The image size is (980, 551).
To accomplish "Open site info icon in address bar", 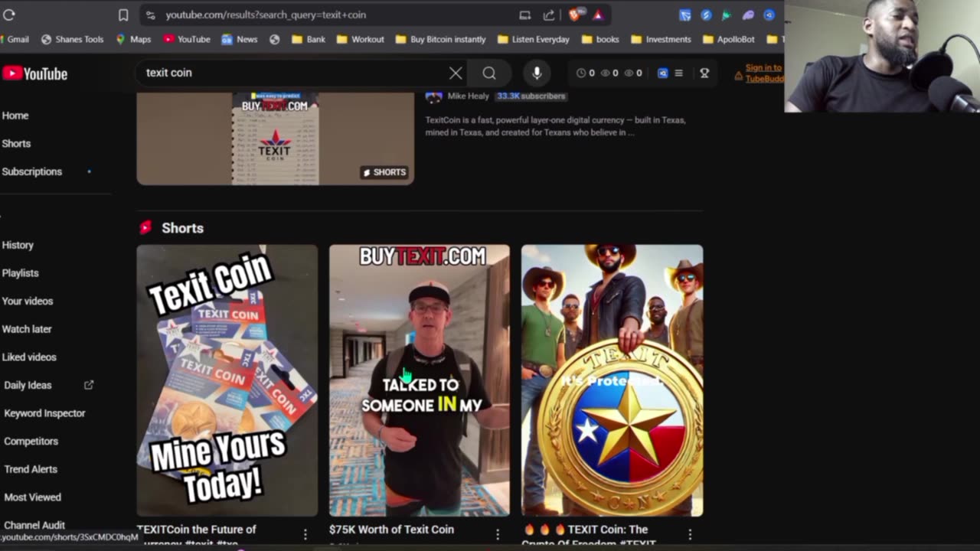I will pyautogui.click(x=151, y=15).
